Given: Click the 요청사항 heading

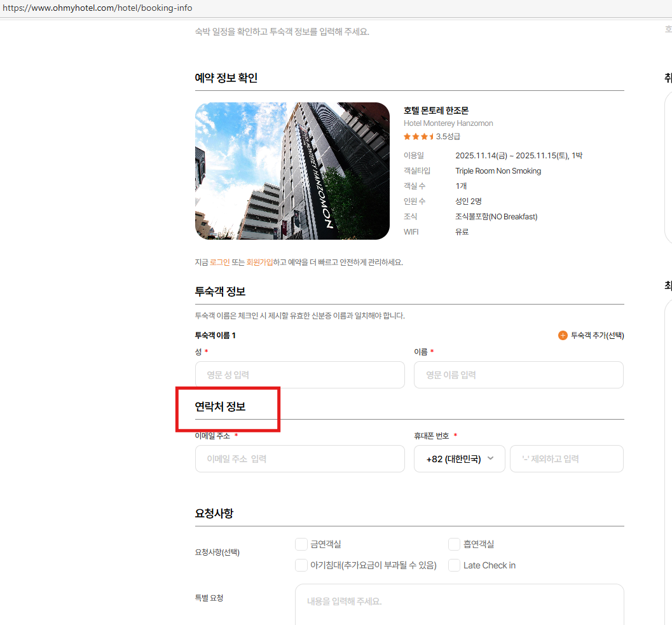Looking at the screenshot, I should 214,513.
